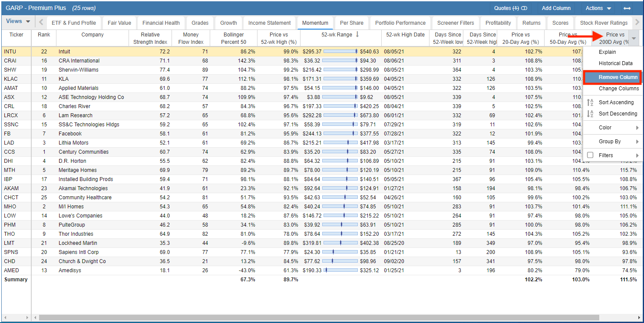Click the Relative Strength Index column header
The height and width of the screenshot is (323, 644).
pos(150,38)
